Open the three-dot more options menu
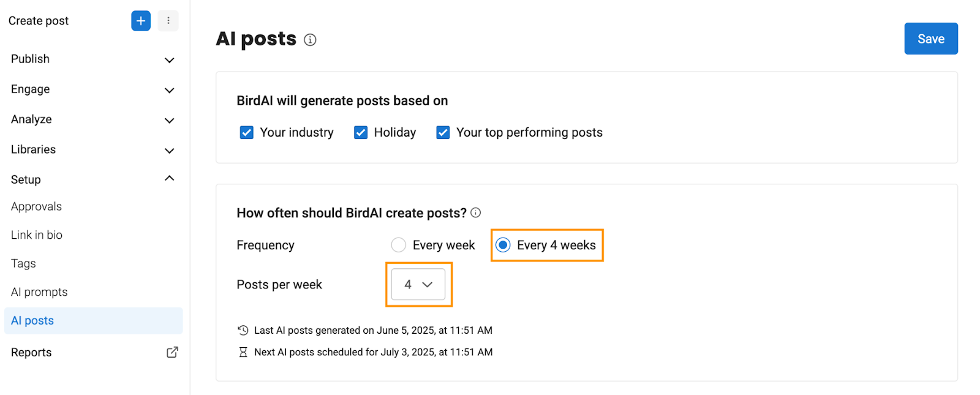 [168, 21]
